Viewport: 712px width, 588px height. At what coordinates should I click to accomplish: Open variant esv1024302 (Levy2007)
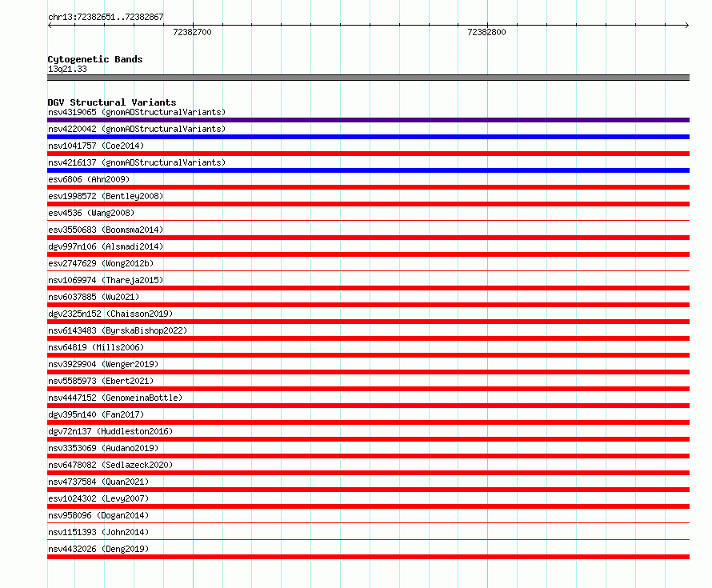98,498
